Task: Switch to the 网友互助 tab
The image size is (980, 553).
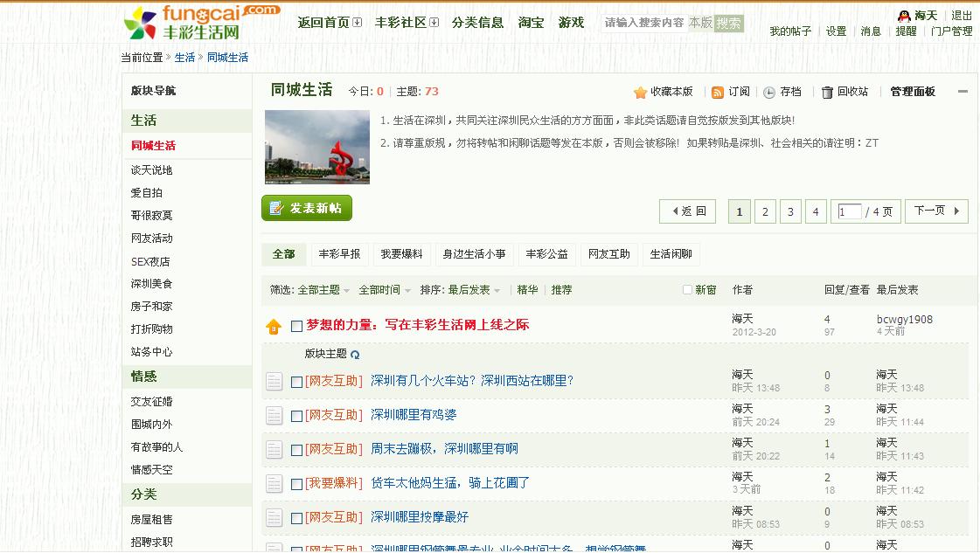Action: pos(609,254)
